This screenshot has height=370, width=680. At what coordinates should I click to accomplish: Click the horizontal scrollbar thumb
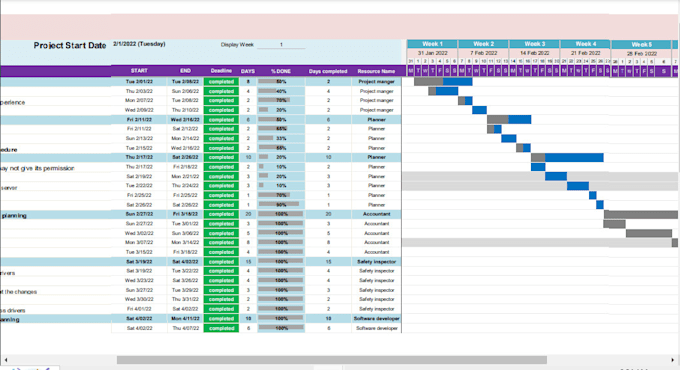point(332,360)
